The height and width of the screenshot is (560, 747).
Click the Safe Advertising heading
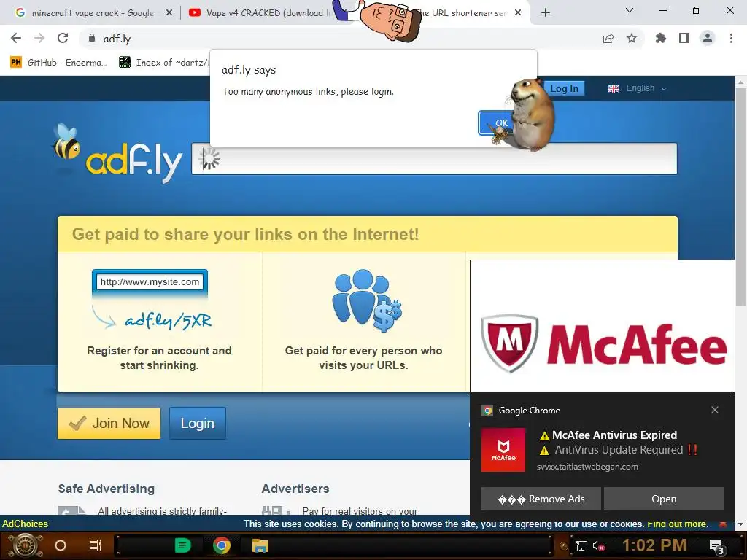(107, 489)
